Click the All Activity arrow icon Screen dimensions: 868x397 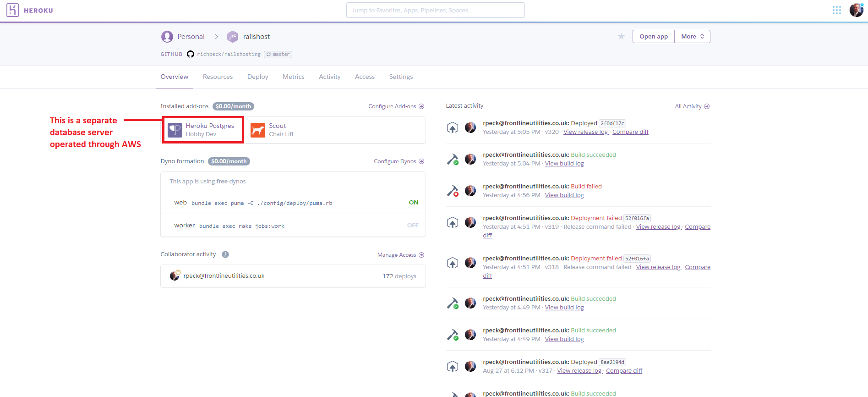707,106
